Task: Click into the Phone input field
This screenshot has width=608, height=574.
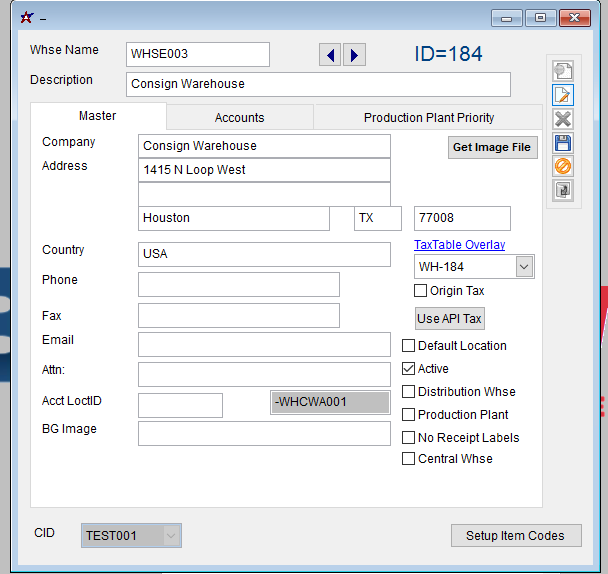Action: click(238, 285)
